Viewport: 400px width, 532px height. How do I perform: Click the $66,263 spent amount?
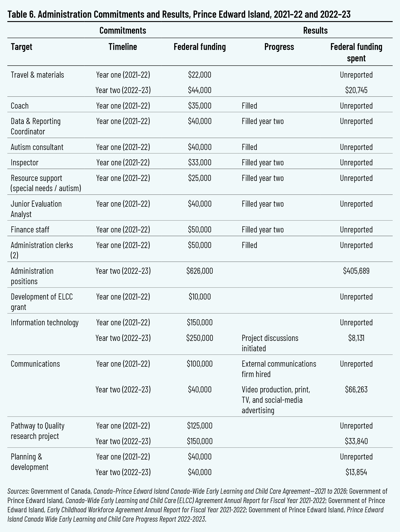[x=356, y=389]
